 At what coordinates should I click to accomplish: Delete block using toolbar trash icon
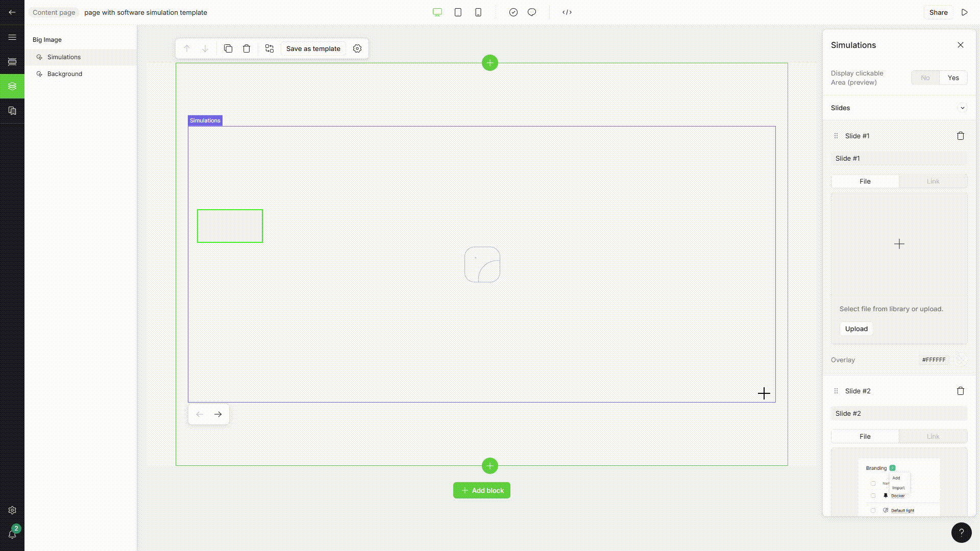pyautogui.click(x=247, y=48)
